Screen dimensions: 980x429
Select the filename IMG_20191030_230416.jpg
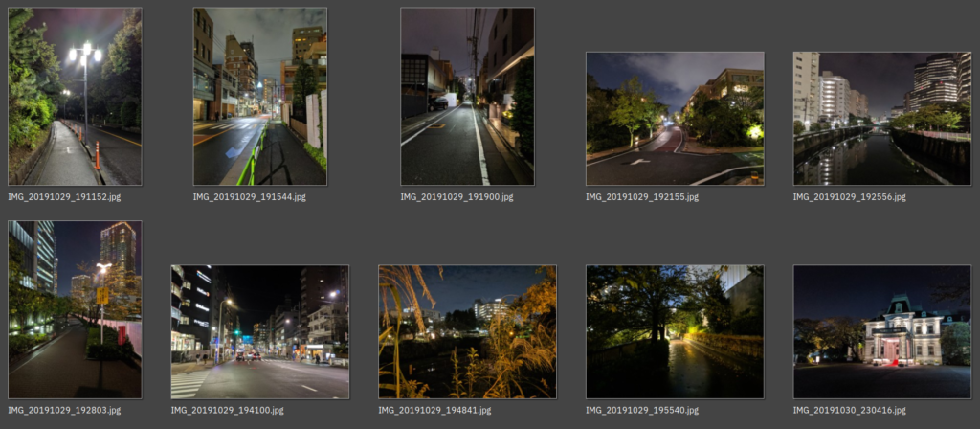tap(850, 410)
